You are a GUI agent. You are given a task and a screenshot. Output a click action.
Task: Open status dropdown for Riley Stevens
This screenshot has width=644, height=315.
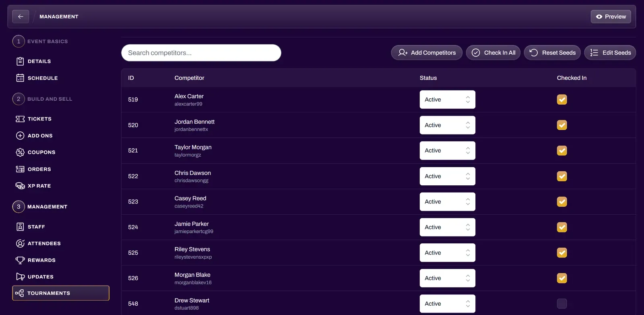coord(448,253)
